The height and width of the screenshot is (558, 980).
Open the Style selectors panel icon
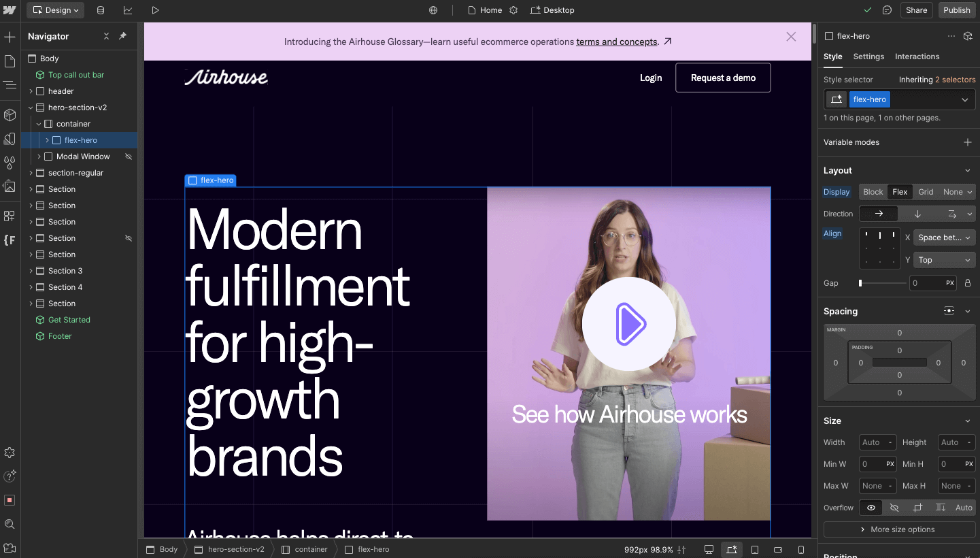coord(10,139)
